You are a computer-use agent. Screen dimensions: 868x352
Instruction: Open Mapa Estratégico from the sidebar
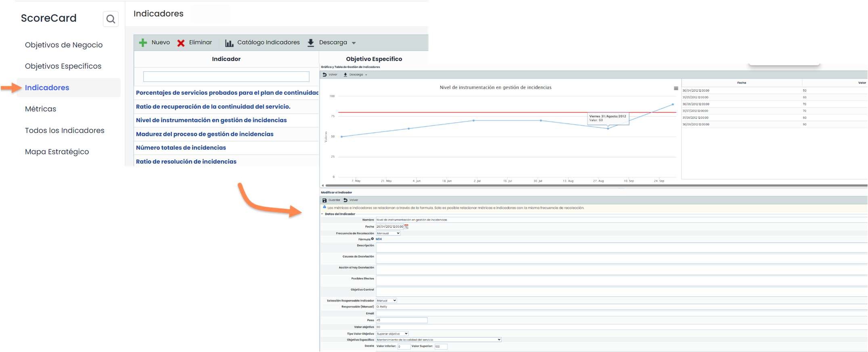click(x=57, y=152)
